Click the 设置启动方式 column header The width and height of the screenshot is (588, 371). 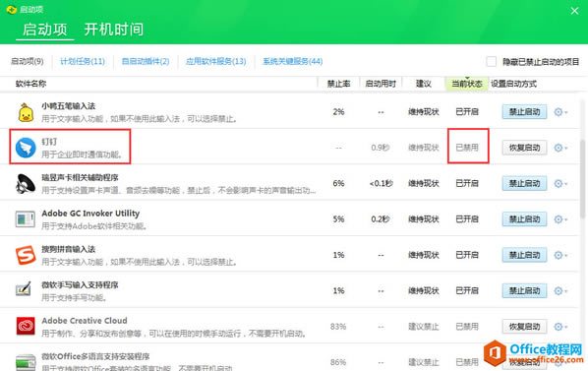[513, 84]
